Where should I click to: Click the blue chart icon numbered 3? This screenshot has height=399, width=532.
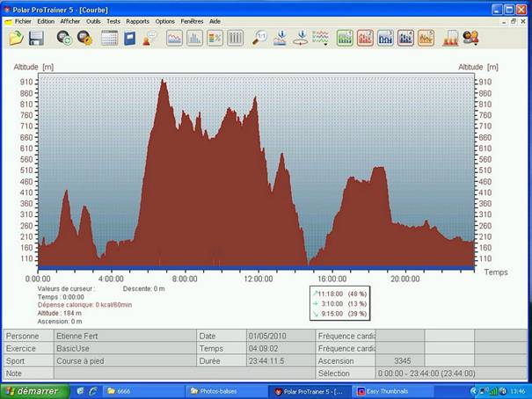point(385,38)
